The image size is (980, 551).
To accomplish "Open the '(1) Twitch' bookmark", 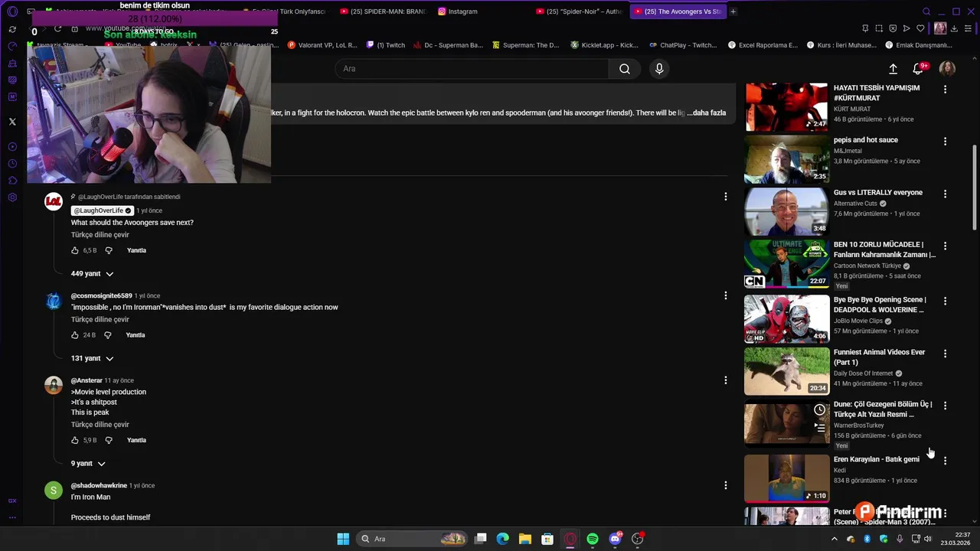I will tap(386, 45).
